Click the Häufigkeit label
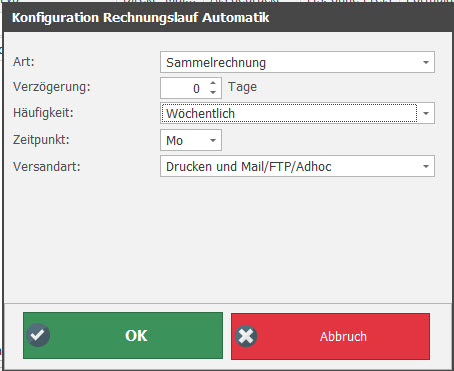The width and height of the screenshot is (454, 371). point(43,113)
